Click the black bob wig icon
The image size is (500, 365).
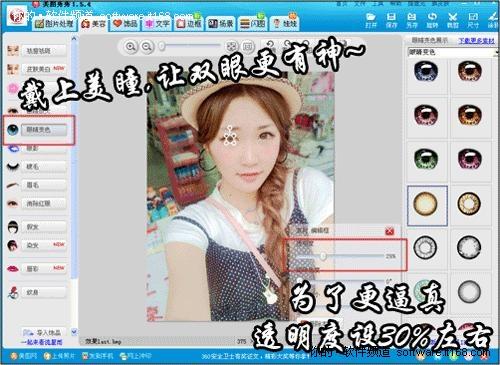tap(13, 227)
